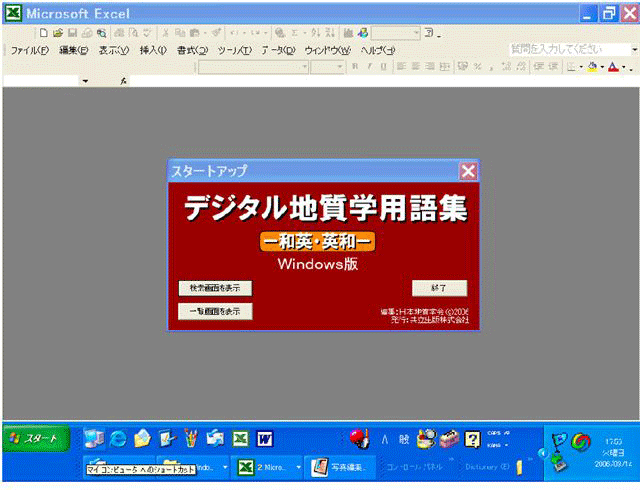Toggle Align Right button
The width and height of the screenshot is (640, 490).
[x=430, y=67]
